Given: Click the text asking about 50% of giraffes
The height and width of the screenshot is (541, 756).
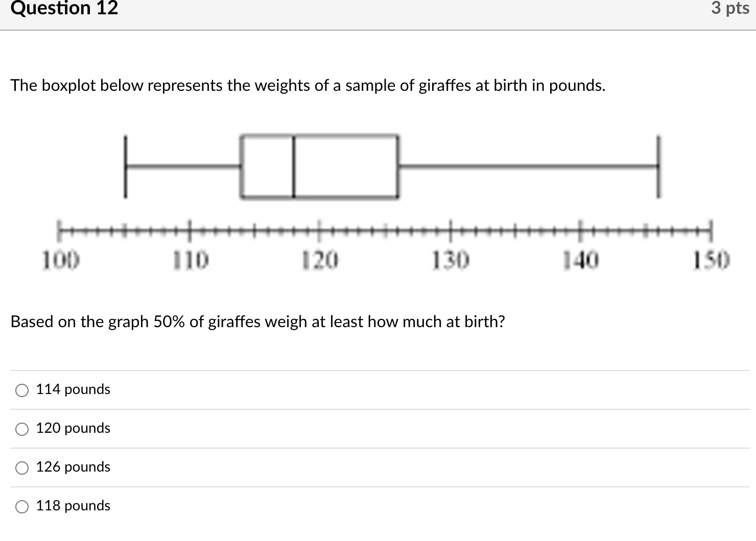Looking at the screenshot, I should pyautogui.click(x=257, y=322).
